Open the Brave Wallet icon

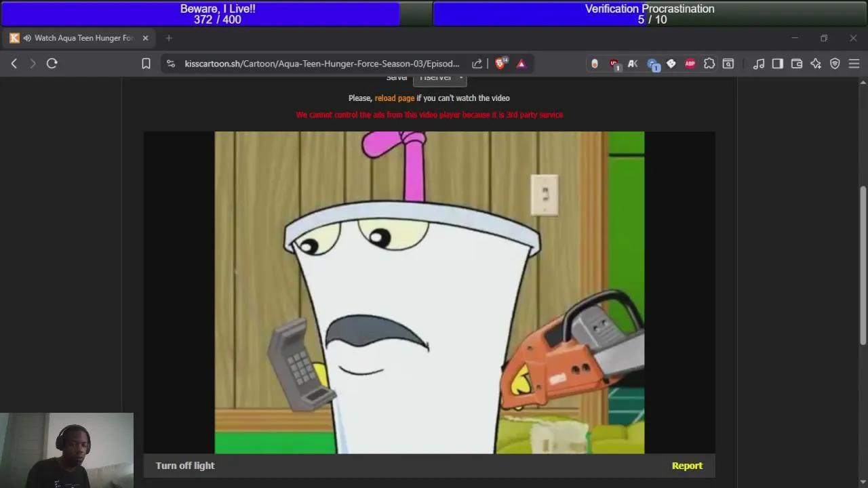797,64
